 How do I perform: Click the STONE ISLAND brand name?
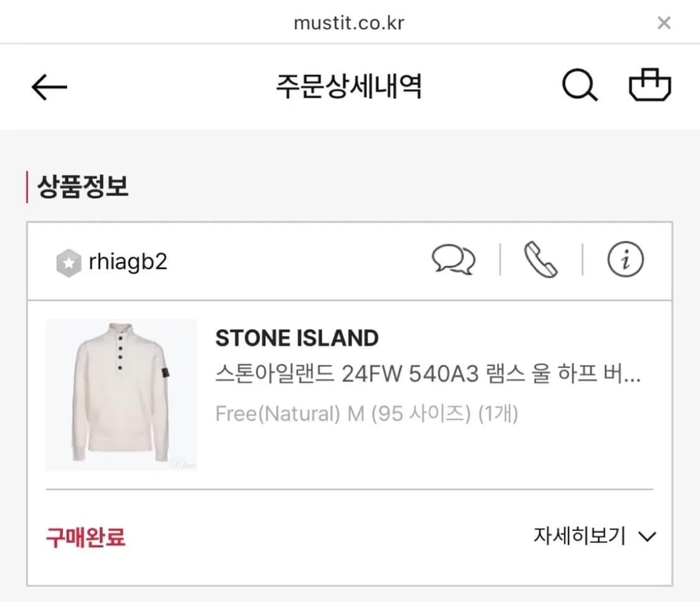[297, 338]
